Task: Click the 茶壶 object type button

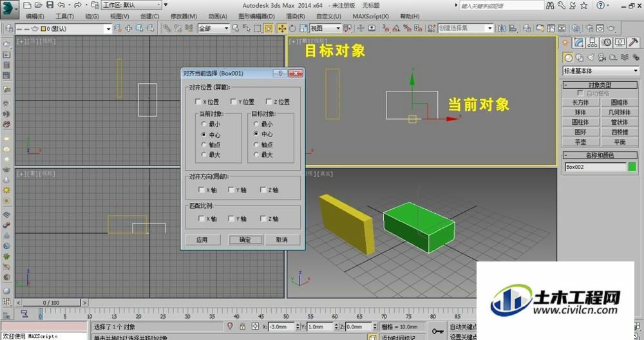Action: [580, 142]
